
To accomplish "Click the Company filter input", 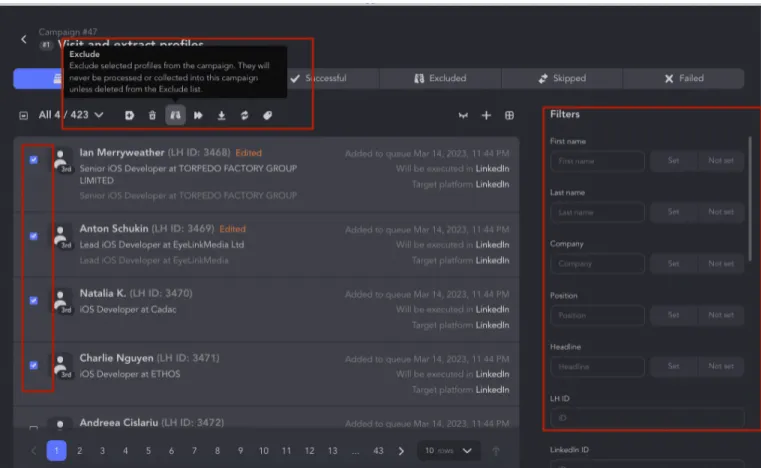I will [x=597, y=264].
